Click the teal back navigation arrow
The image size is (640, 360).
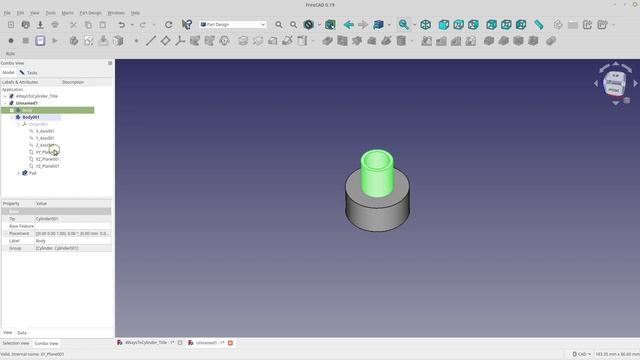tap(349, 24)
